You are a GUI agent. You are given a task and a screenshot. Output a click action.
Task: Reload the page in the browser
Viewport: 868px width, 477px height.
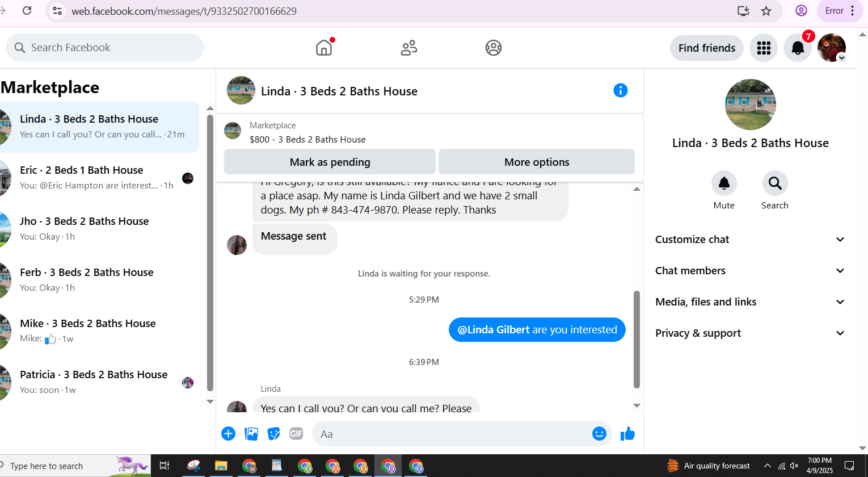pyautogui.click(x=27, y=11)
